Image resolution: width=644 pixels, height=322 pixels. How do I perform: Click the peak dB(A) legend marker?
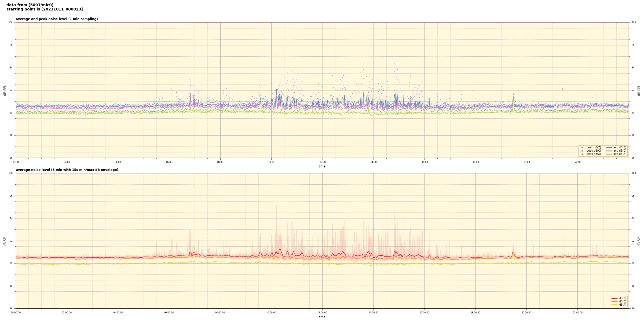582,154
